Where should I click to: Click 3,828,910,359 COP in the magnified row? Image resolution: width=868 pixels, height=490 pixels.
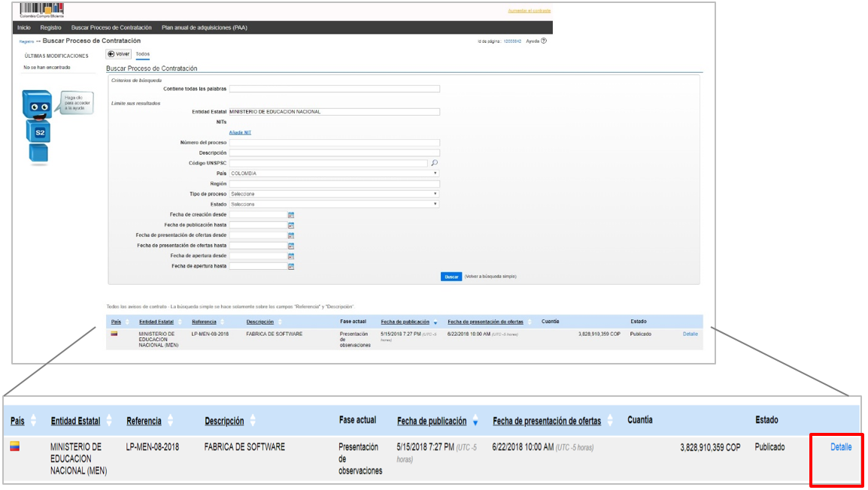710,447
